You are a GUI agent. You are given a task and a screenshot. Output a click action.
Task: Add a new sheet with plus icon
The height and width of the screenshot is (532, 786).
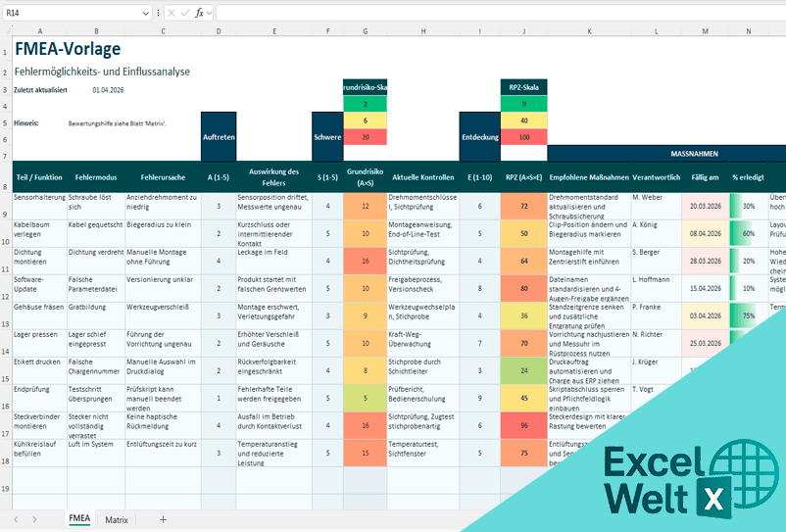(x=163, y=520)
